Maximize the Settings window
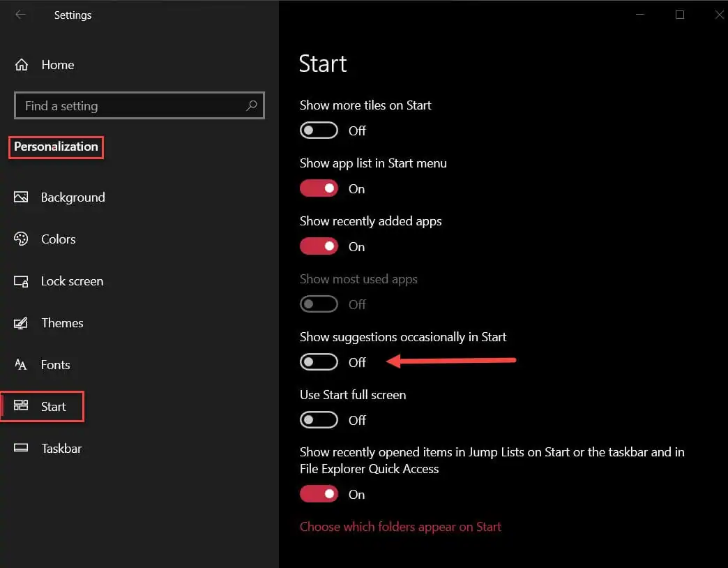The height and width of the screenshot is (568, 728). 680,15
